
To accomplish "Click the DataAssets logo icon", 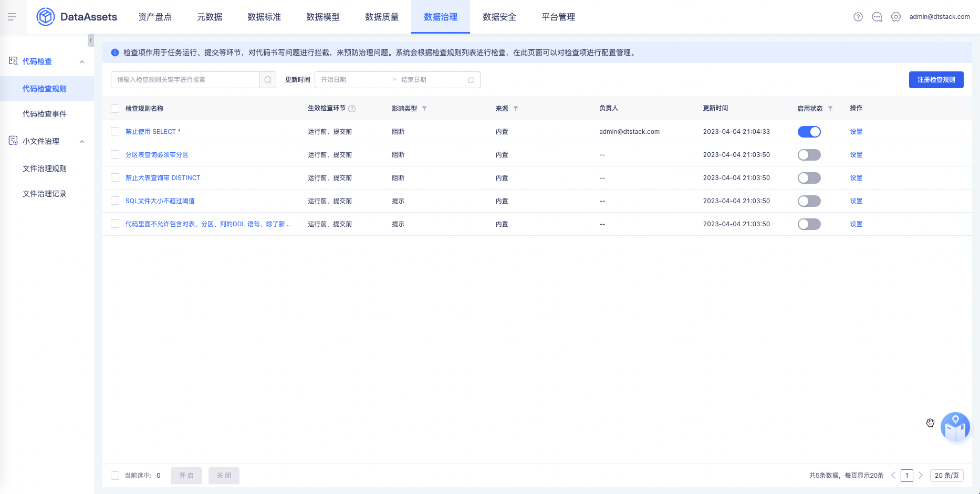I will [46, 17].
